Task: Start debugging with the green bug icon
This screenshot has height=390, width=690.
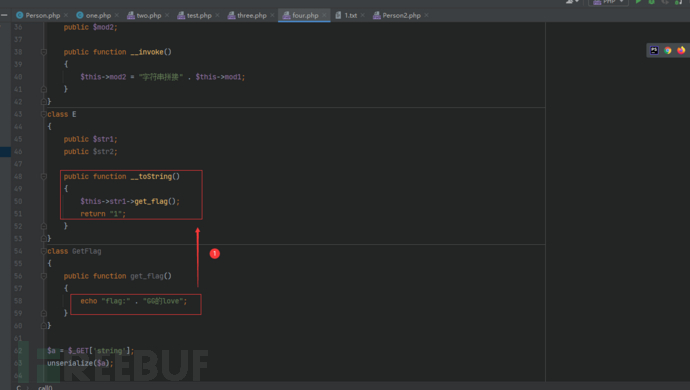Action: pos(652,2)
